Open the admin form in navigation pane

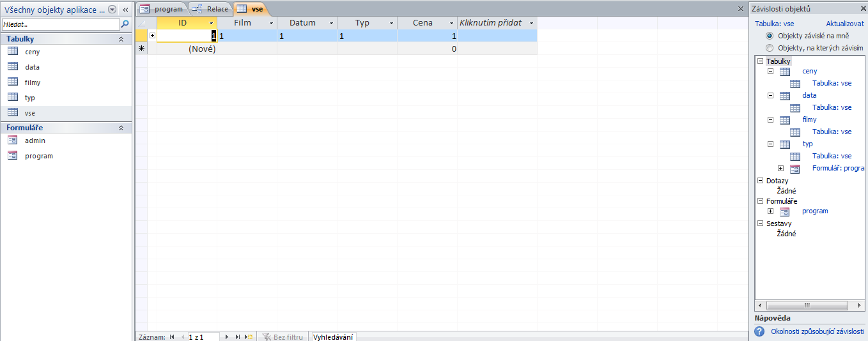(x=35, y=140)
